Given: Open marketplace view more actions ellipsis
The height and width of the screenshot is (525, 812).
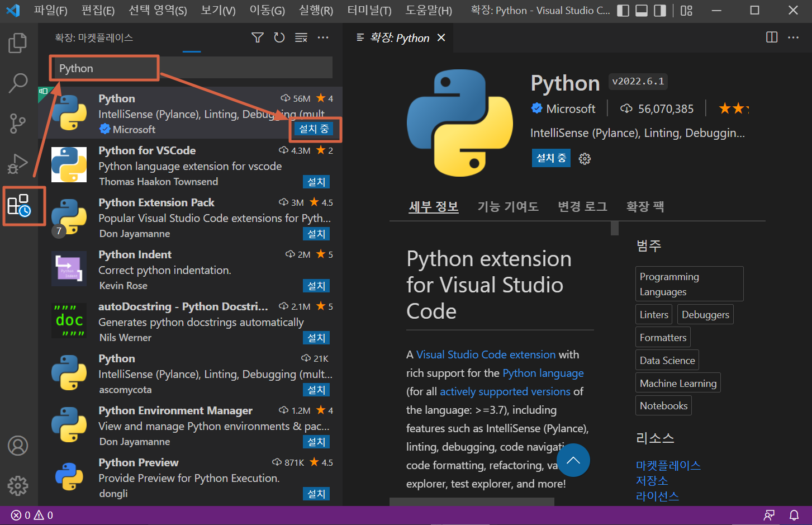Looking at the screenshot, I should point(323,37).
